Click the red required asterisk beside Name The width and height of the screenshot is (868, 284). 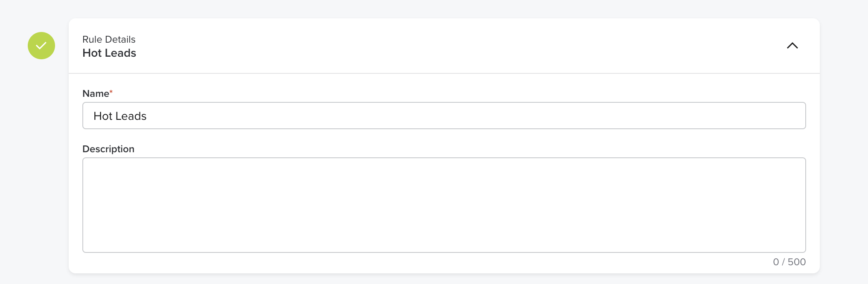coord(111,92)
